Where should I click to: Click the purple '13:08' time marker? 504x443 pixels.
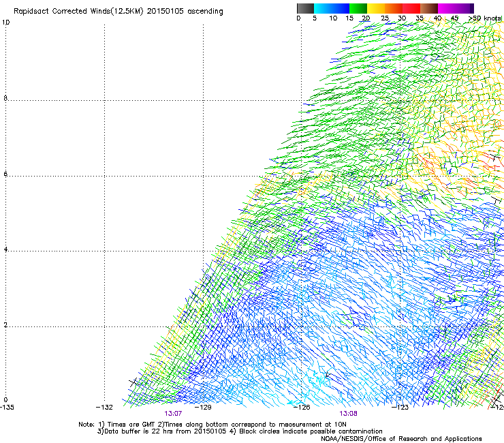pos(349,414)
